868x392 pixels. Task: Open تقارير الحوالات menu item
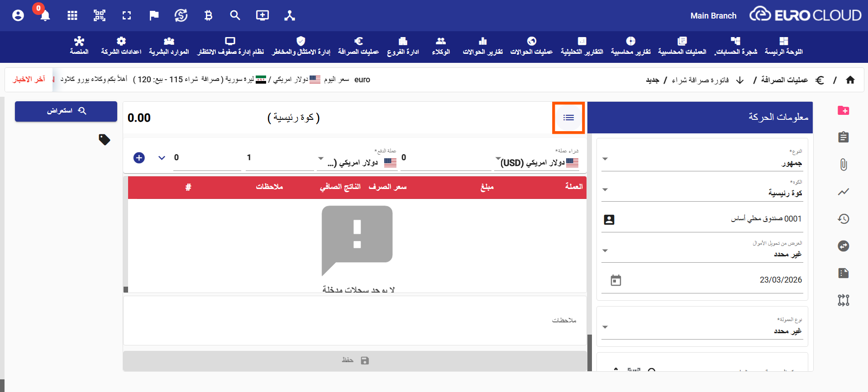pos(482,46)
